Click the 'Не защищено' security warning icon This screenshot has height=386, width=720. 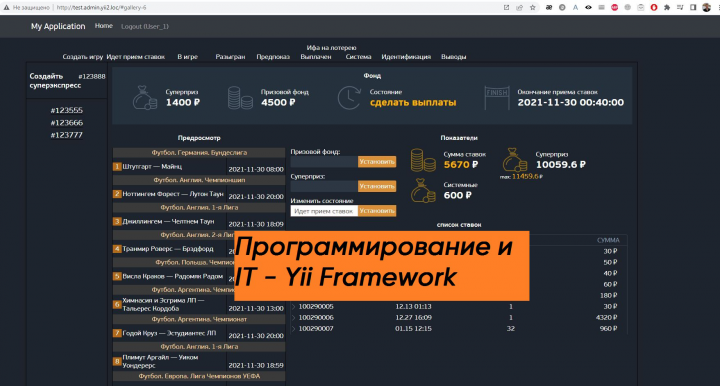(x=6, y=7)
